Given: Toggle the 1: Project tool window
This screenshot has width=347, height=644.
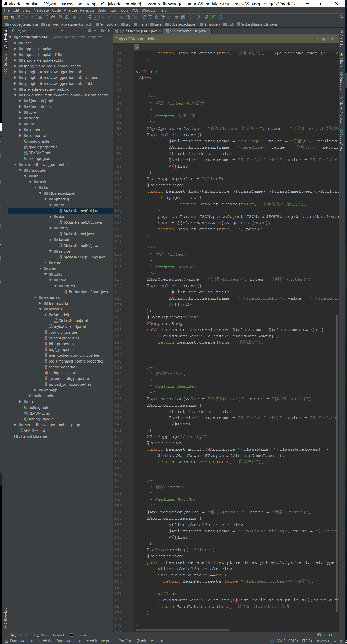Looking at the screenshot, I should coord(5,38).
